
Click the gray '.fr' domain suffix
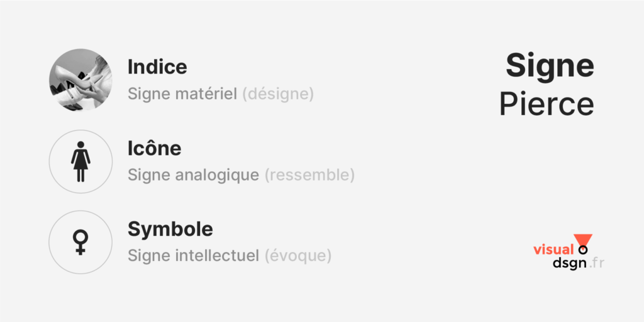pos(596,263)
